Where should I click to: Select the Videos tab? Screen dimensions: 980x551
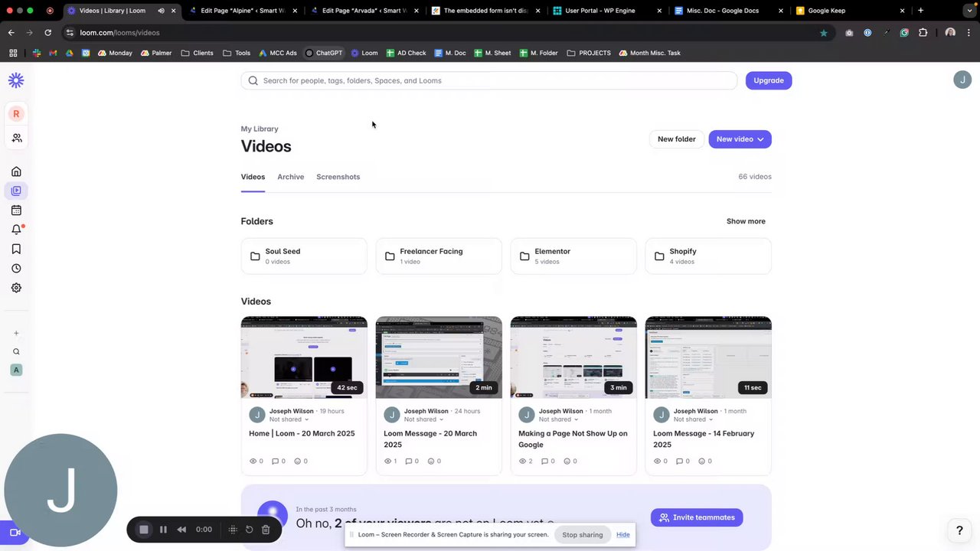[x=253, y=177]
